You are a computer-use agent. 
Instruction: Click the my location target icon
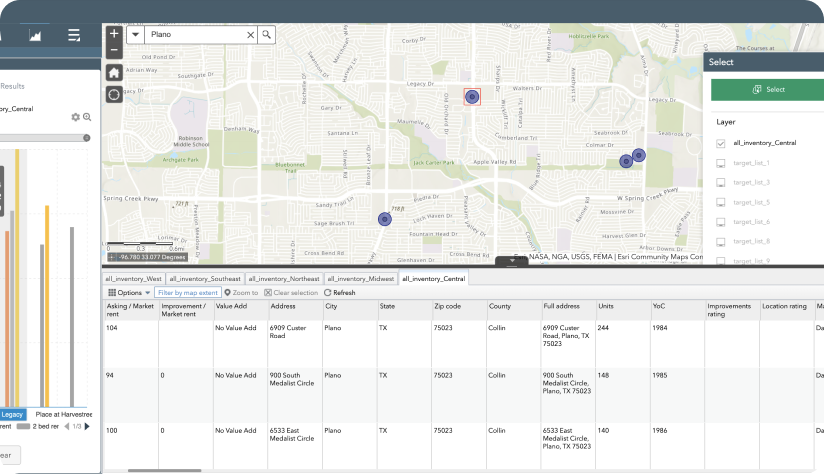pos(114,94)
